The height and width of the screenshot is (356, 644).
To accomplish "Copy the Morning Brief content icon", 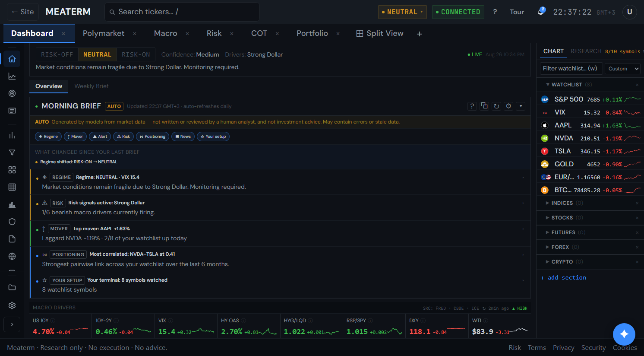I will pos(484,106).
